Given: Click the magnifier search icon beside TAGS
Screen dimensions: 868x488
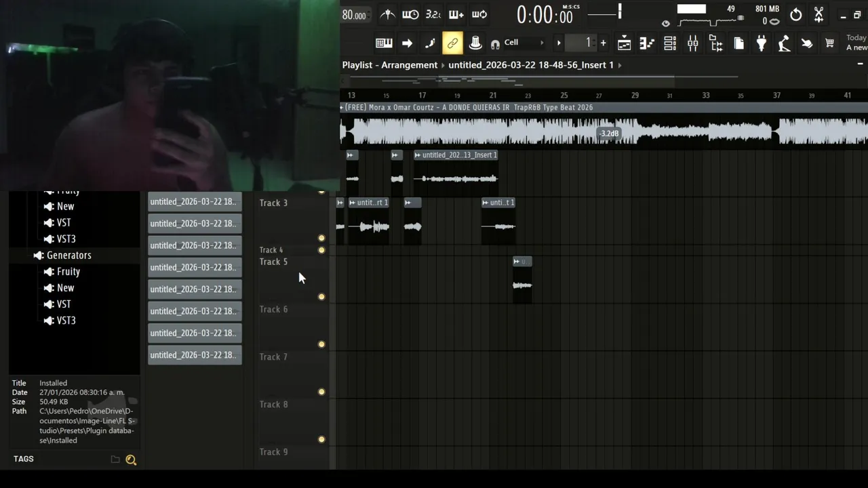Looking at the screenshot, I should click(131, 460).
